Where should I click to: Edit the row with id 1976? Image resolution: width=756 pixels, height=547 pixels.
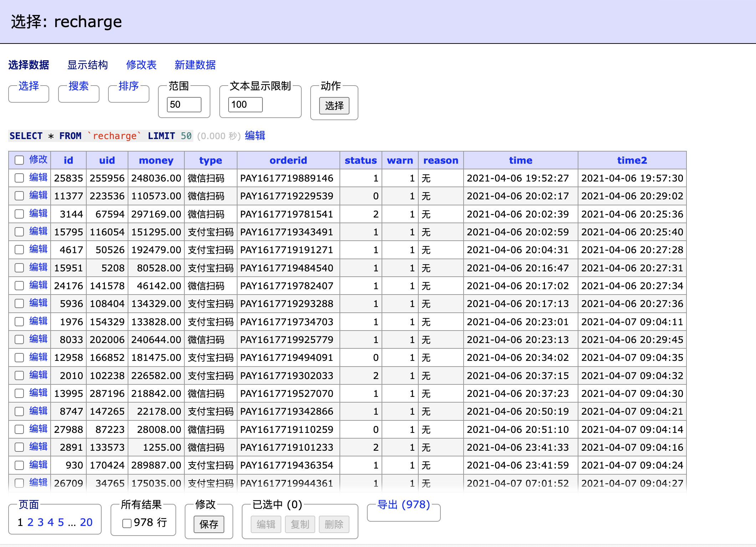[38, 321]
